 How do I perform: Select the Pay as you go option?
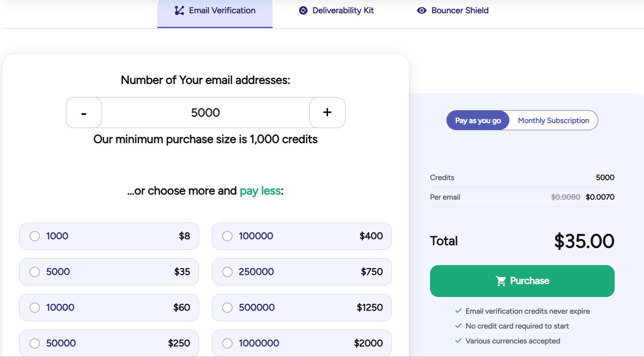click(x=477, y=120)
